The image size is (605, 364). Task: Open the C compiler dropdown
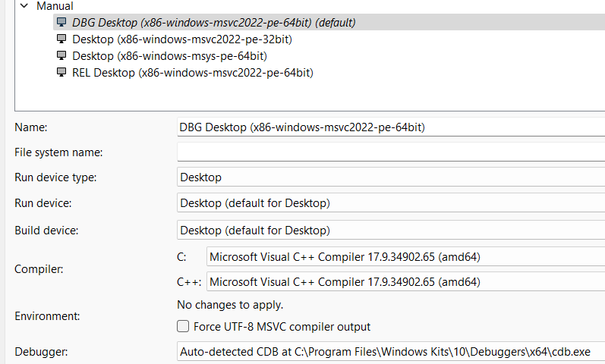click(405, 257)
